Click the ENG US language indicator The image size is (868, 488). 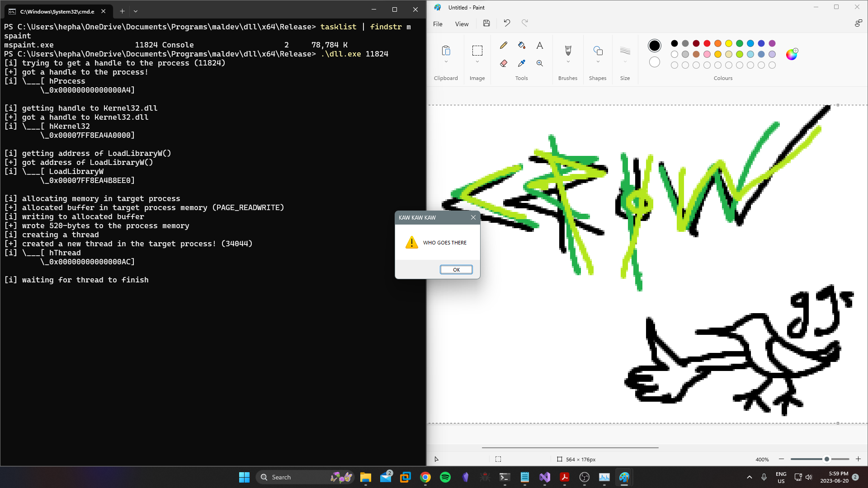pyautogui.click(x=781, y=477)
